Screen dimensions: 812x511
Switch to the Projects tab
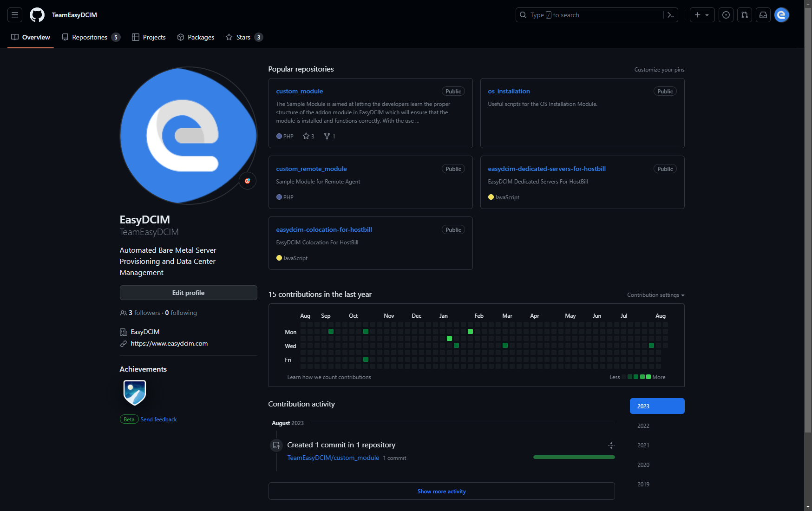point(149,37)
